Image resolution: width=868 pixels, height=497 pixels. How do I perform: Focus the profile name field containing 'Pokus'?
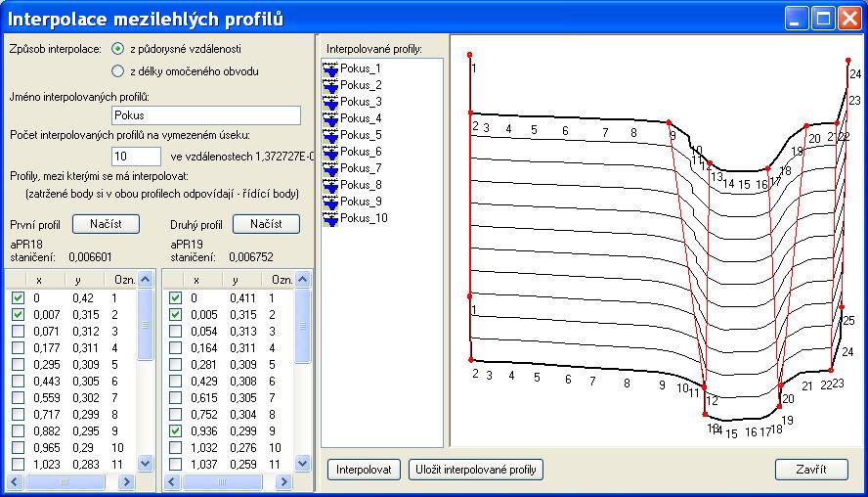tap(206, 115)
